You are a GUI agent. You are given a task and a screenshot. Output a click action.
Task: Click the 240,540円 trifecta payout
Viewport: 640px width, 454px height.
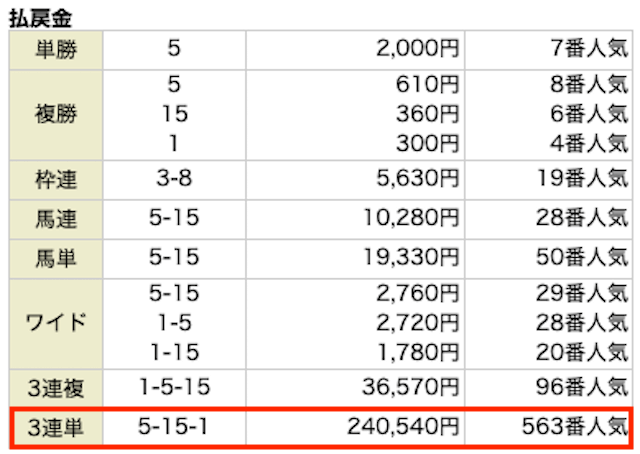point(403,427)
